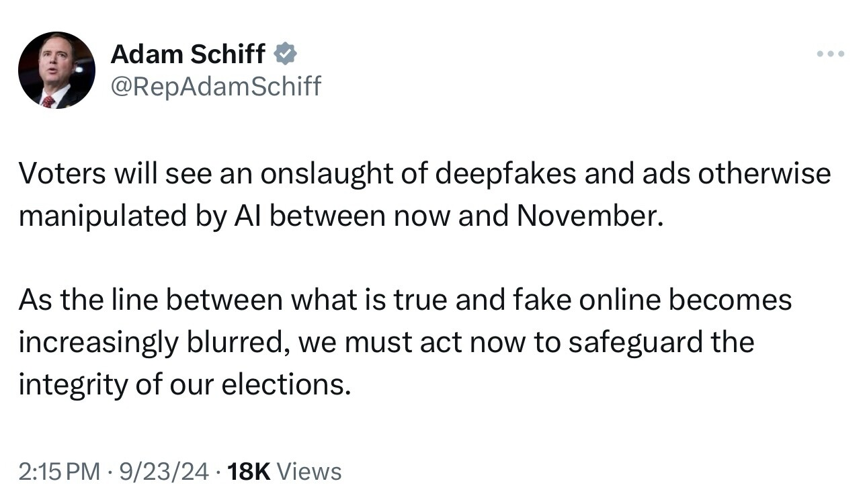Click the 2:15 PM timestamp
Image resolution: width=867 pixels, height=504 pixels.
coord(60,472)
